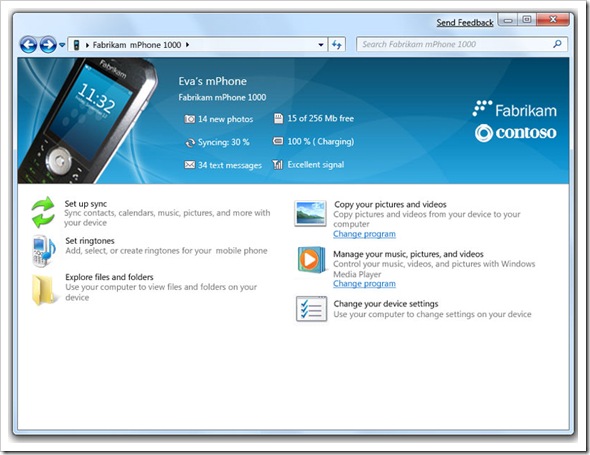
Task: Click the battery icon beside 100 % (Charging)
Action: click(278, 141)
